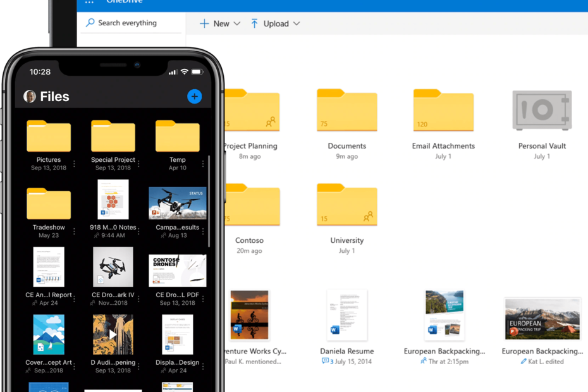Open the 918 M...0 Notes document thumbnail

113,199
